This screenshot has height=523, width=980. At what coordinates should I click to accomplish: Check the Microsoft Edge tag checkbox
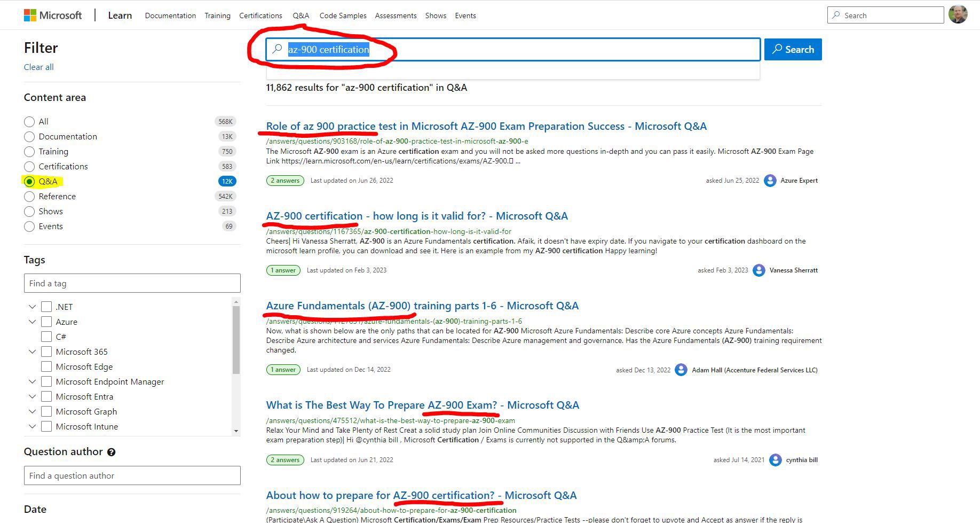point(46,366)
